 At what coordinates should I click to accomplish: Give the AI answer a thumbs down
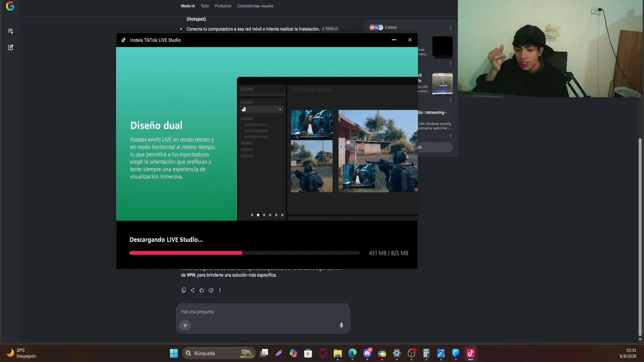[x=211, y=290]
